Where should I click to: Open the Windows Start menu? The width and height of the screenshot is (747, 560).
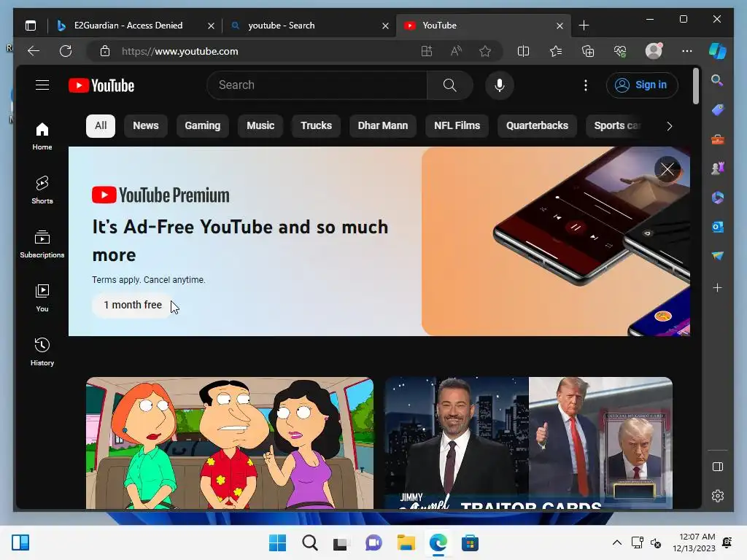[x=278, y=542]
